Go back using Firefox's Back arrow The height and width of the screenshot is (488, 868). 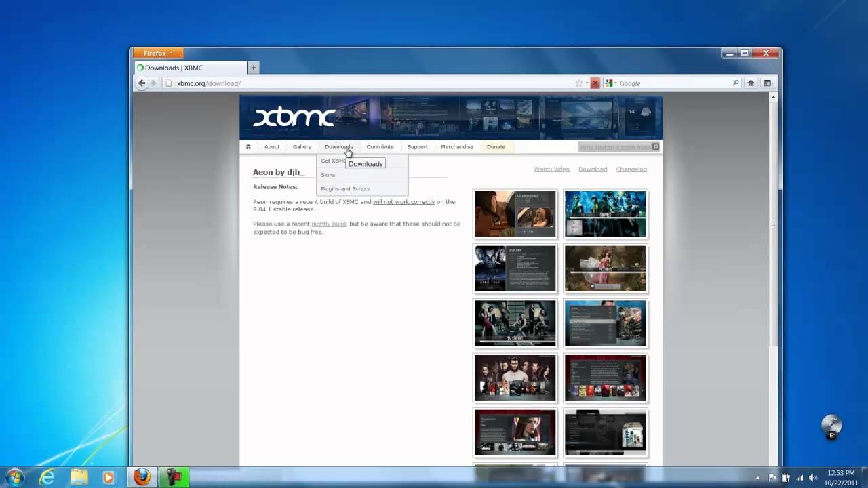142,83
